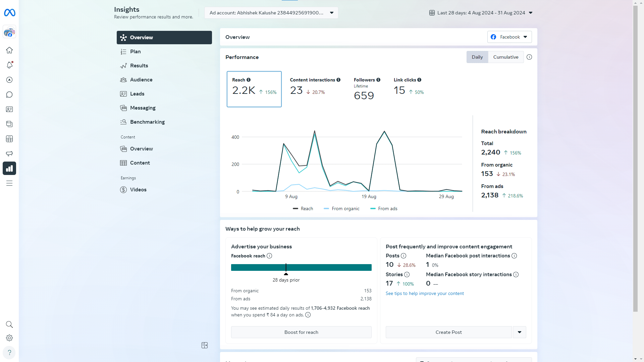Screen dimensions: 644x362
Task: Open the All tools hamburger menu
Action: tap(9, 183)
